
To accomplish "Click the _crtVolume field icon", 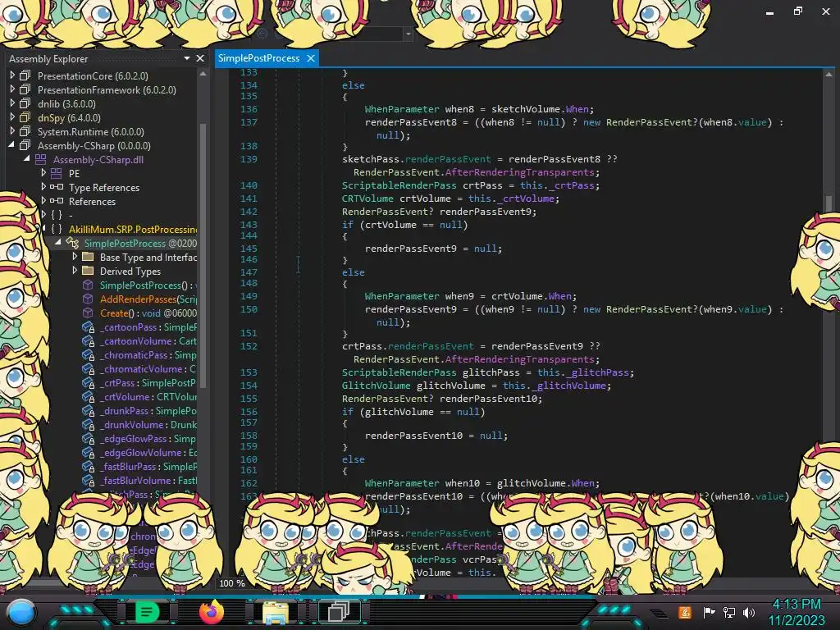I will tap(89, 396).
